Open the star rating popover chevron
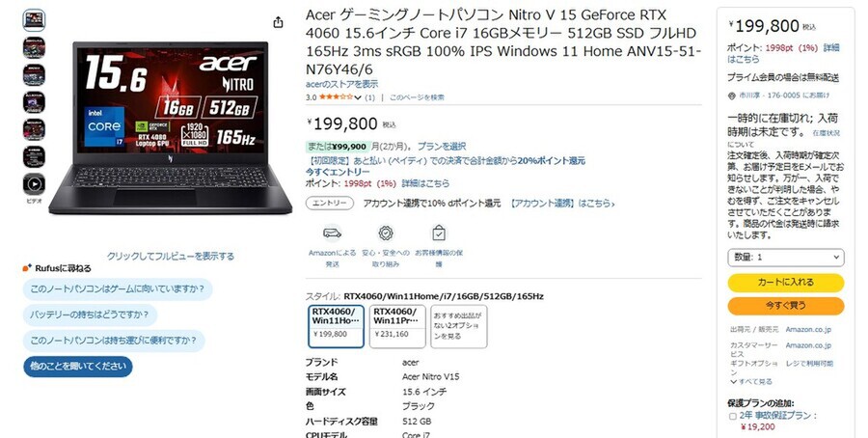The image size is (868, 438). click(358, 97)
